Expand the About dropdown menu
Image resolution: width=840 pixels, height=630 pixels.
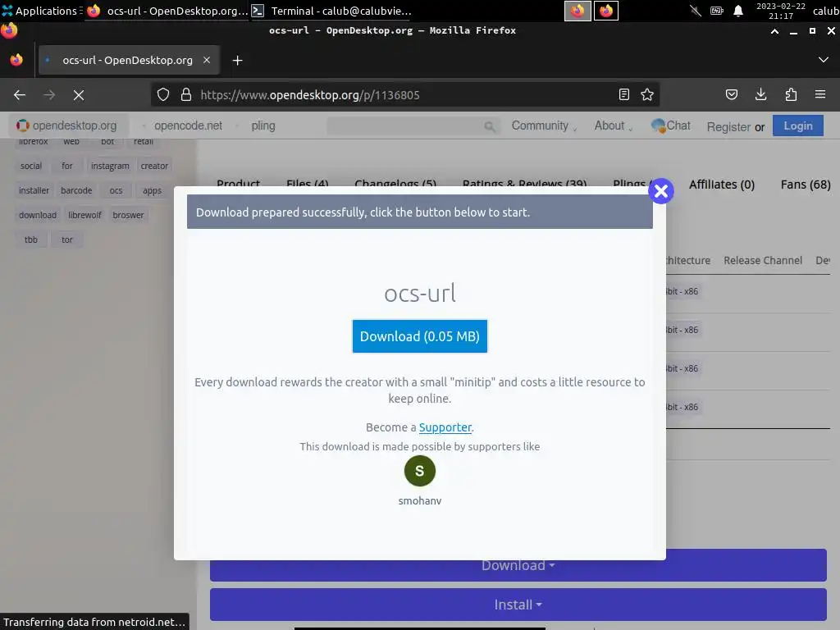click(x=614, y=126)
